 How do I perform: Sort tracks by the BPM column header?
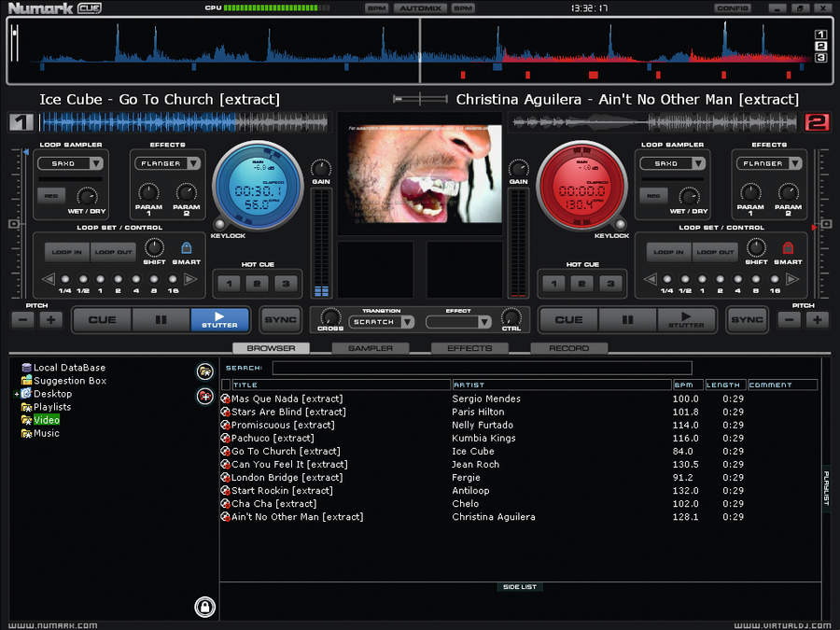point(687,385)
